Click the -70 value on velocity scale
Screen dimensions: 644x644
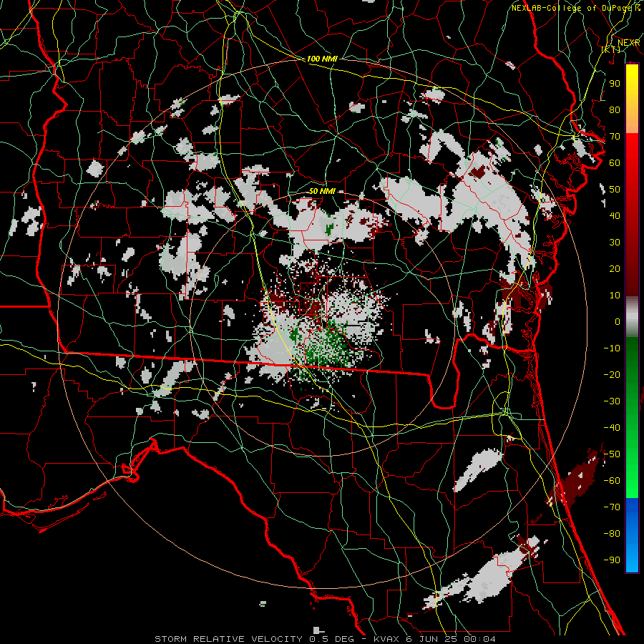(x=612, y=507)
